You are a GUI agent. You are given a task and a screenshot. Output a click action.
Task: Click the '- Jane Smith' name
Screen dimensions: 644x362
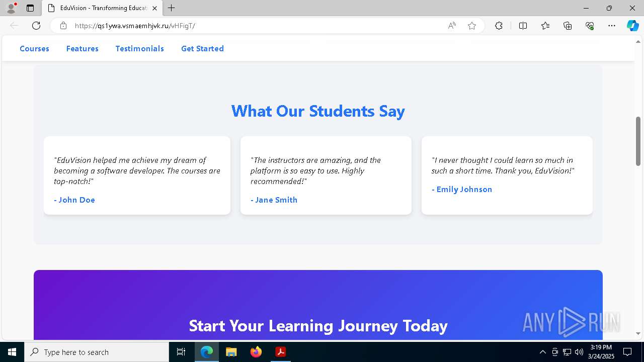pyautogui.click(x=274, y=200)
